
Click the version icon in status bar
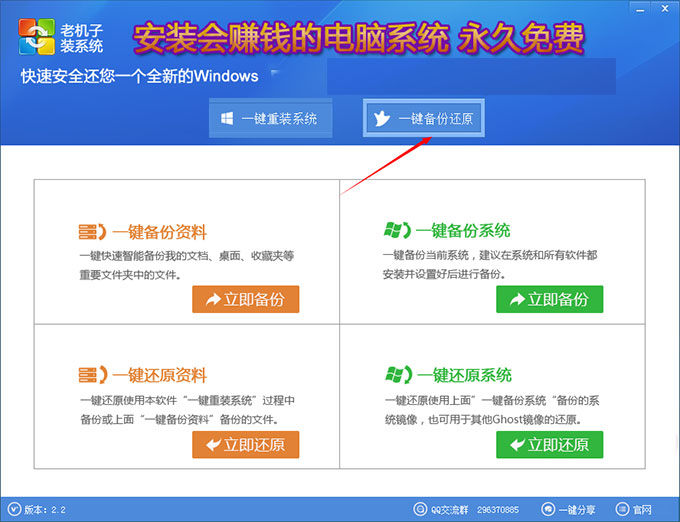tap(14, 509)
